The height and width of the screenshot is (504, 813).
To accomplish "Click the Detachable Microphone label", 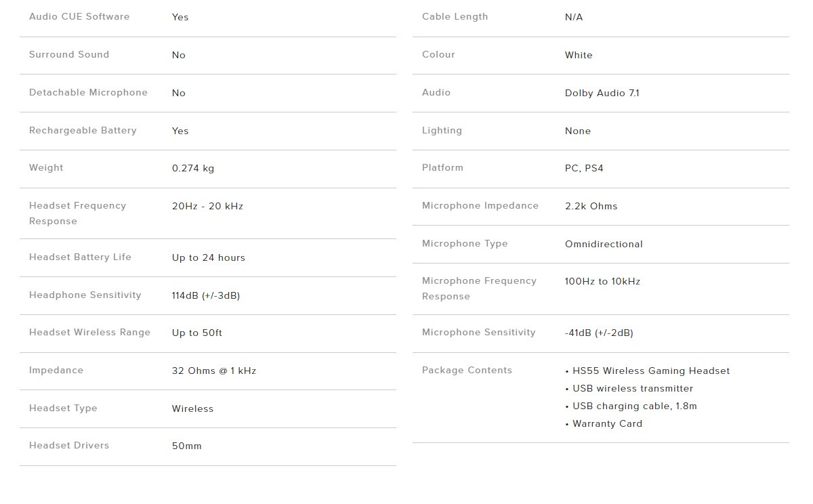I will pos(88,93).
